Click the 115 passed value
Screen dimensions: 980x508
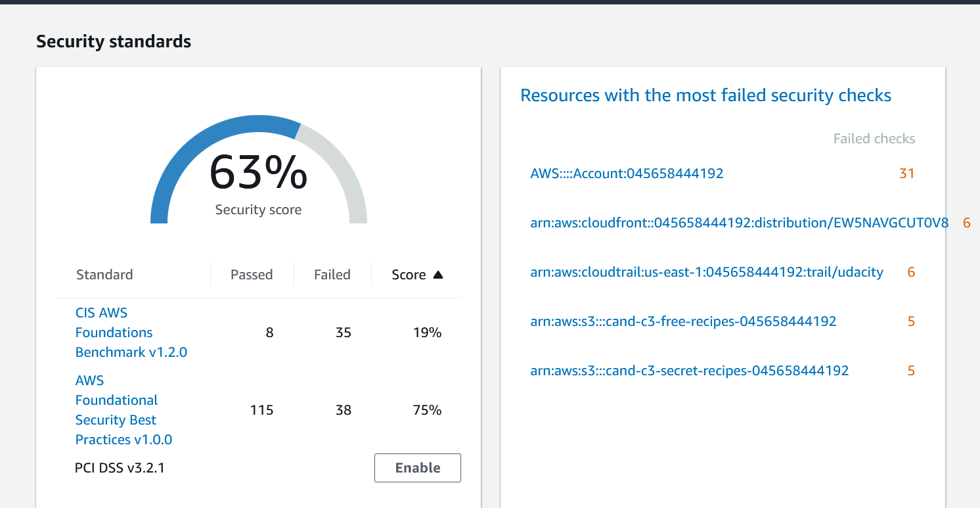pyautogui.click(x=261, y=410)
